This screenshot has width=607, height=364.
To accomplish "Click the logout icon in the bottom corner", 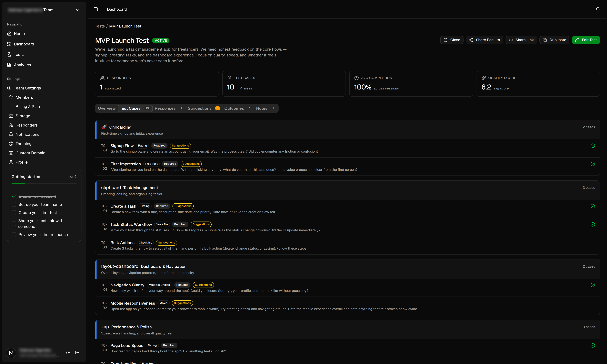I will coord(77,352).
